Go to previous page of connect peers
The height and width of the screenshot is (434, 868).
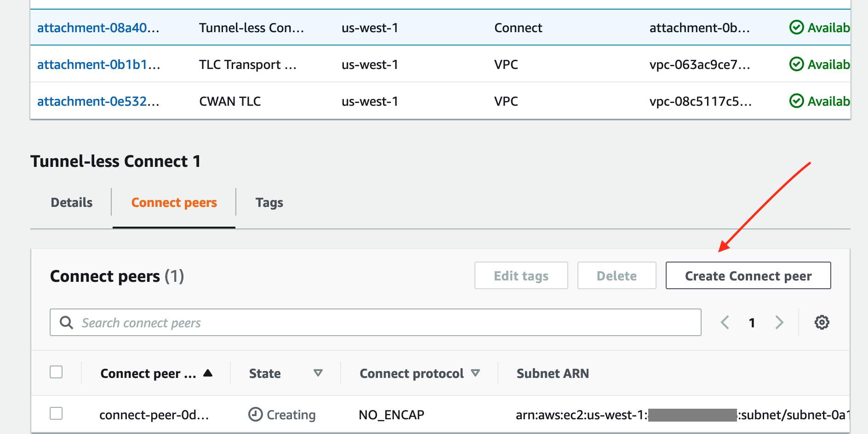tap(725, 322)
